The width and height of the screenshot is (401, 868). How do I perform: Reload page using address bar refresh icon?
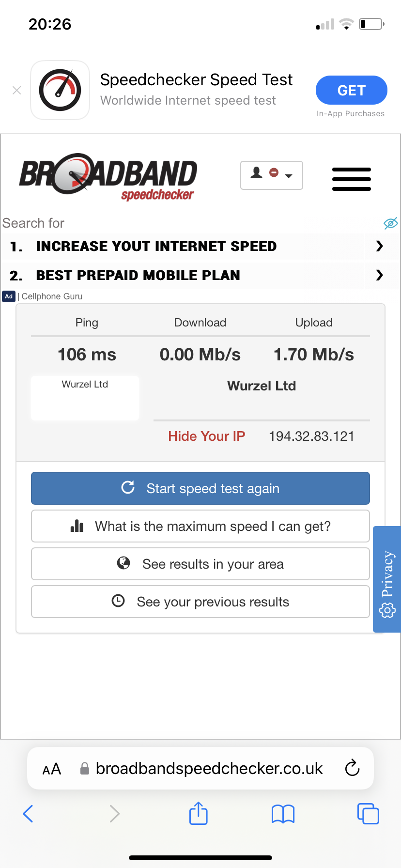pos(352,768)
